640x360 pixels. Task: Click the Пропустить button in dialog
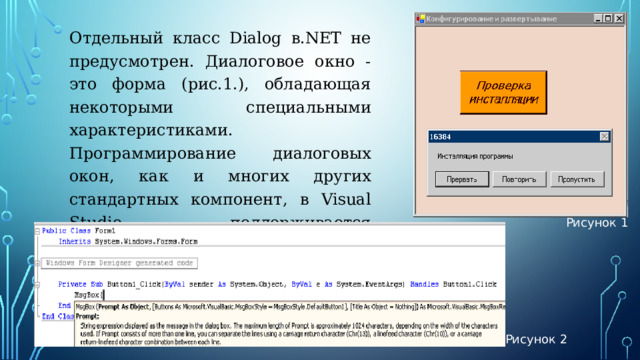(x=577, y=179)
